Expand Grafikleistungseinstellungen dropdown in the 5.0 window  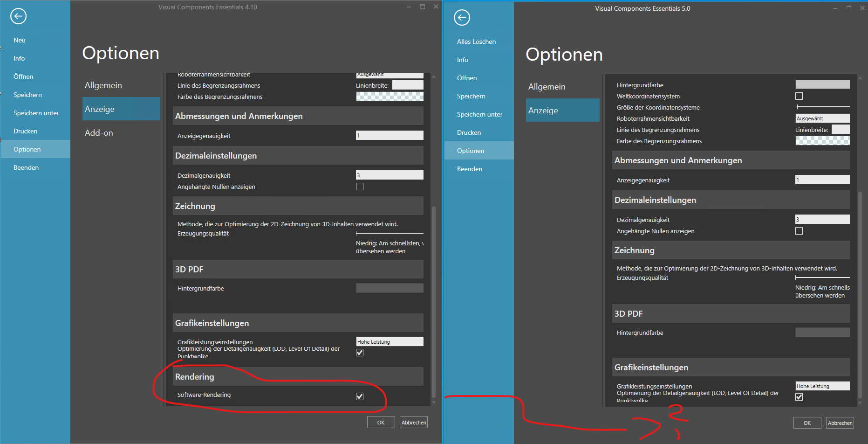tap(822, 386)
